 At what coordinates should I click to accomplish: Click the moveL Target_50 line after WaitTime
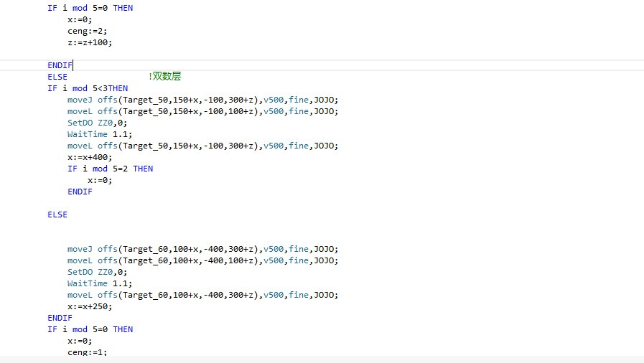tap(202, 146)
